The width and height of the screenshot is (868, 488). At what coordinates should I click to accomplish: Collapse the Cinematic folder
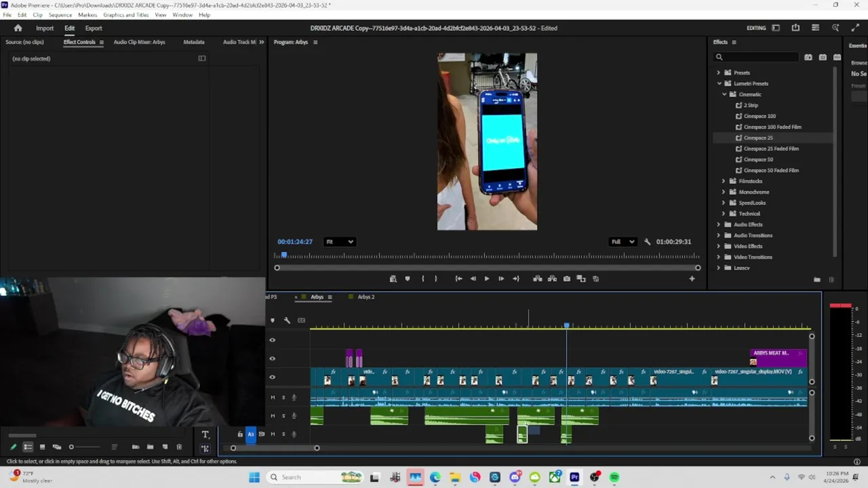pyautogui.click(x=724, y=94)
